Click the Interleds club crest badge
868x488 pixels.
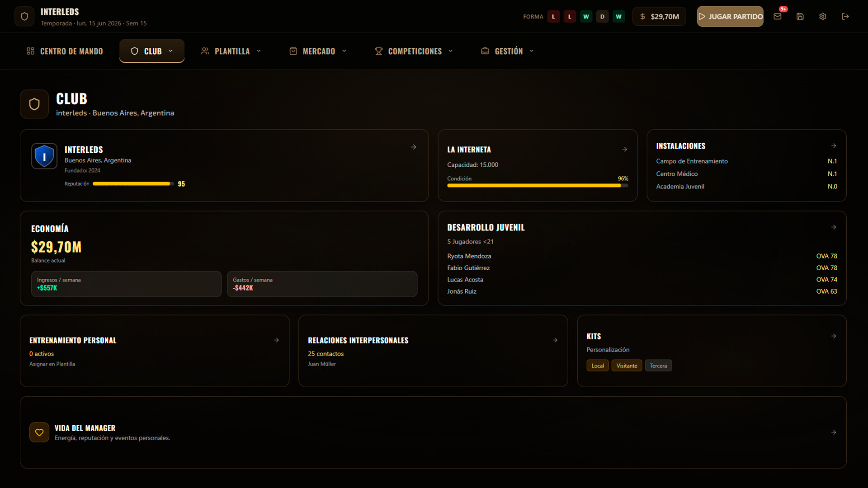(44, 156)
